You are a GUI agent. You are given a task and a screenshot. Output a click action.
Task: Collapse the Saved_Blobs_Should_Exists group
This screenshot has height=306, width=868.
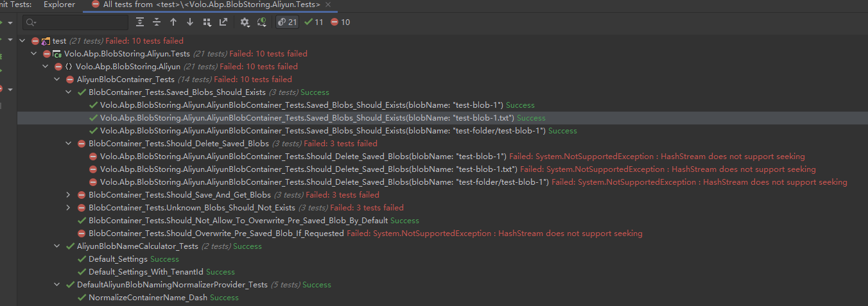coord(69,92)
